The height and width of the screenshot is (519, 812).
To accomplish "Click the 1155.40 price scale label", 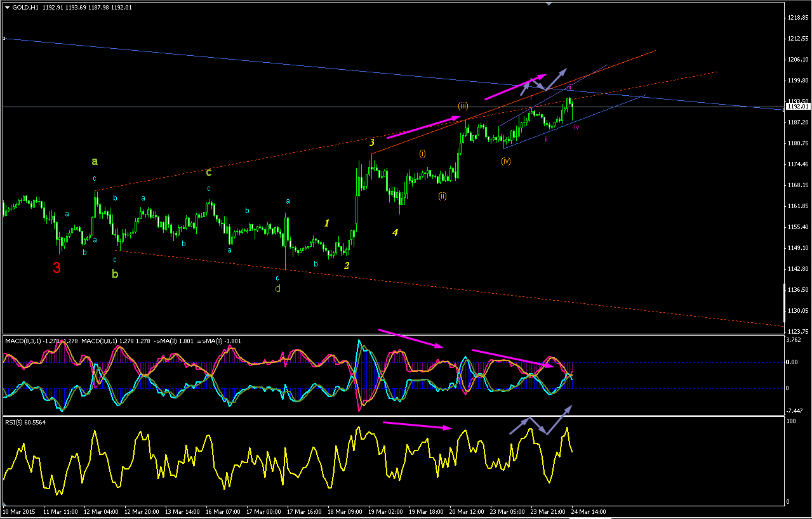I will pyautogui.click(x=797, y=227).
